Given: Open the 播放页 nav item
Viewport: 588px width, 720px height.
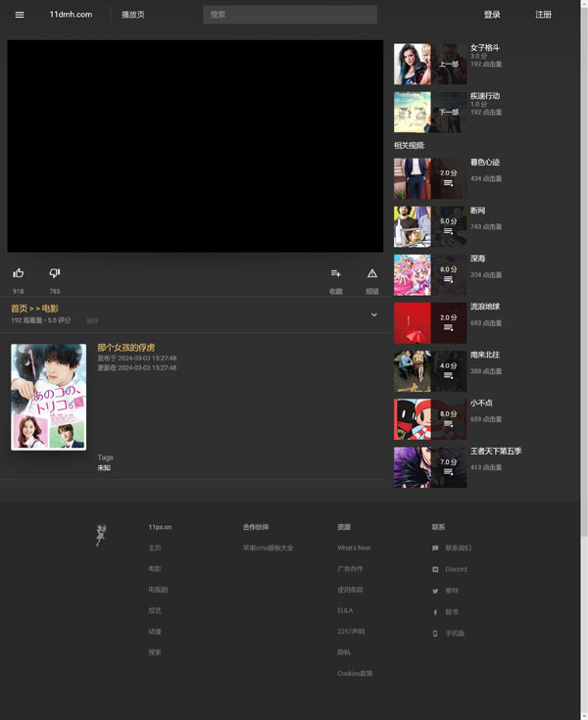Looking at the screenshot, I should pyautogui.click(x=132, y=15).
